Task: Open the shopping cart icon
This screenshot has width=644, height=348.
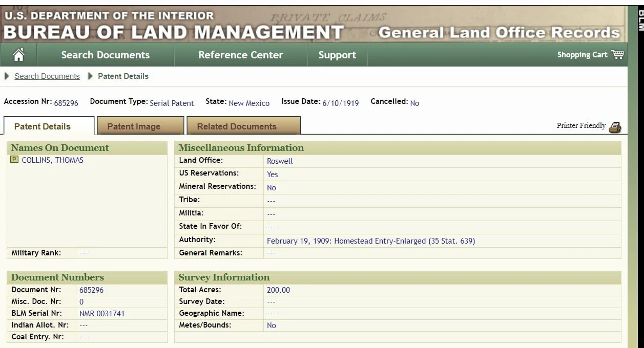Action: coord(618,54)
